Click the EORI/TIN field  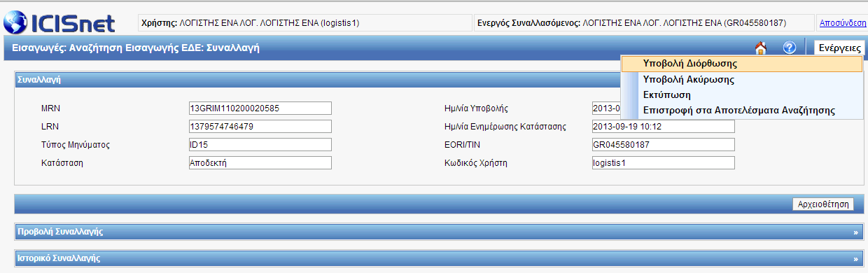[663, 144]
